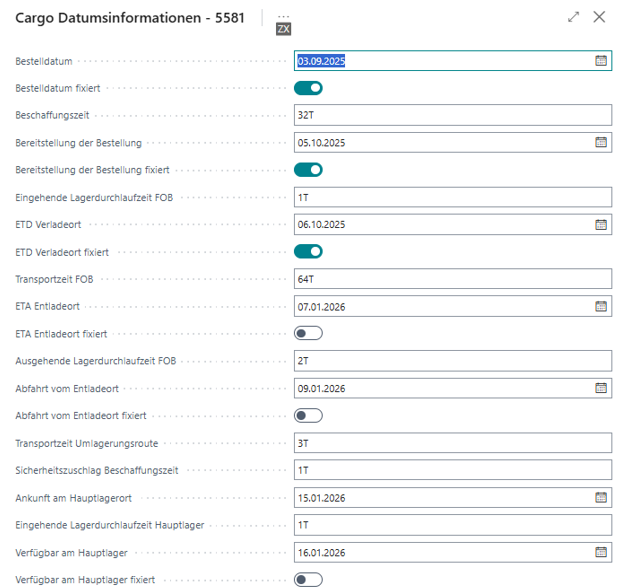Turn on Abfahrt vom Entladeort fixiert
The height and width of the screenshot is (587, 624).
(308, 415)
